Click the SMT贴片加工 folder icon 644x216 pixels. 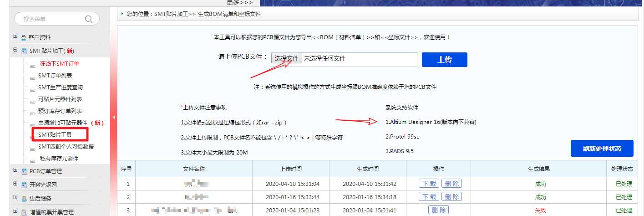pos(24,51)
